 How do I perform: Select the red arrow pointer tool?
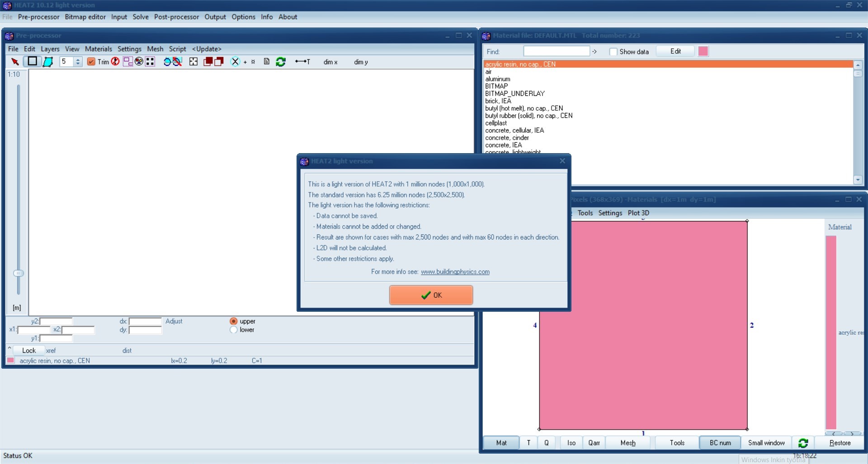(x=15, y=62)
